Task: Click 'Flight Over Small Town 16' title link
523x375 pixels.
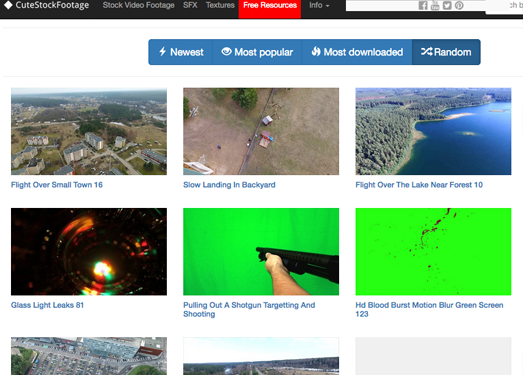Action: [57, 185]
